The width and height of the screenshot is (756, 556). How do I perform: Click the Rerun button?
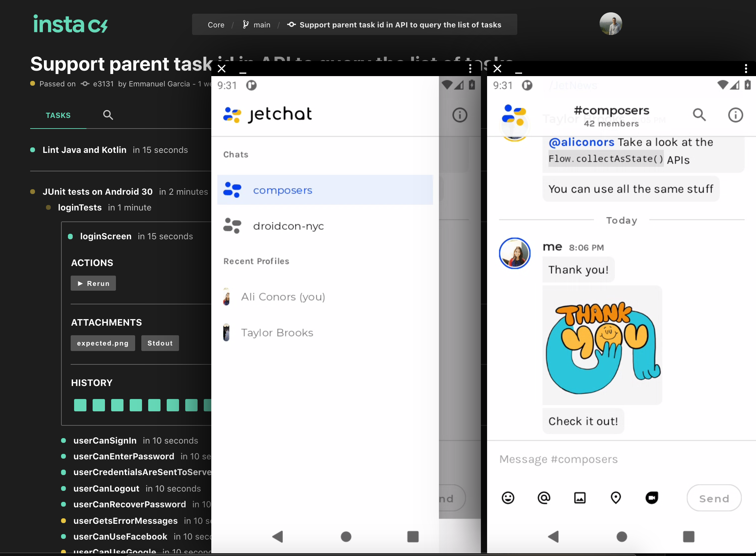coord(93,283)
